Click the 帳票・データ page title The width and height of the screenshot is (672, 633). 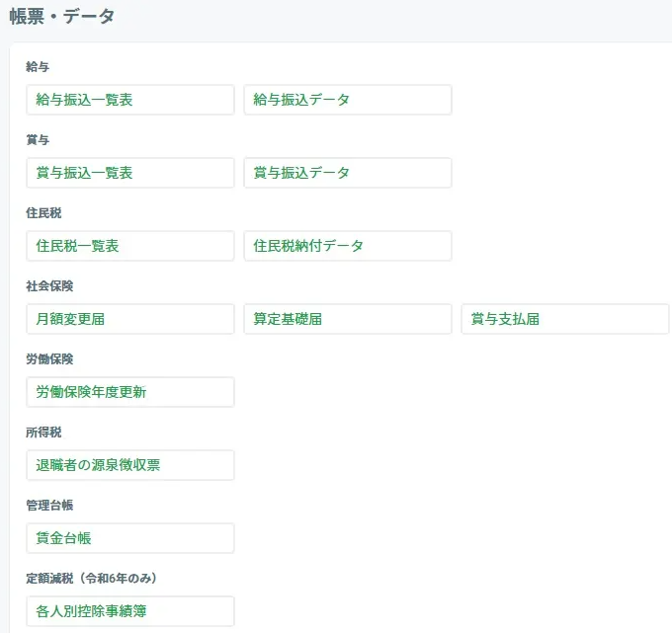click(x=62, y=16)
